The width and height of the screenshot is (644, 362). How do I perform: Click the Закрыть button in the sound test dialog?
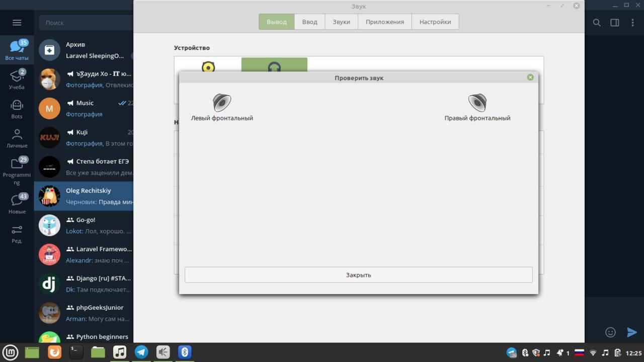(358, 275)
